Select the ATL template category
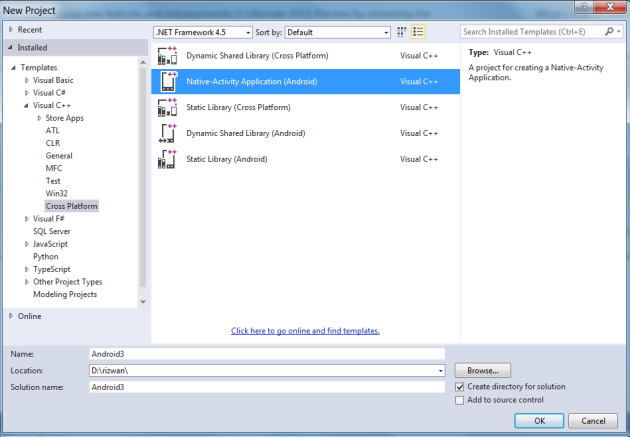The height and width of the screenshot is (437, 630). 52,131
